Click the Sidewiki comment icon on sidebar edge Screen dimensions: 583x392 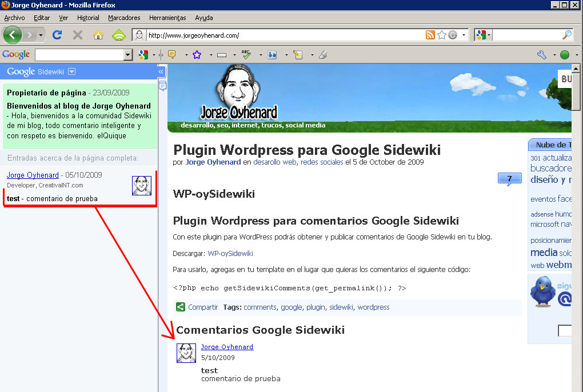point(162,86)
